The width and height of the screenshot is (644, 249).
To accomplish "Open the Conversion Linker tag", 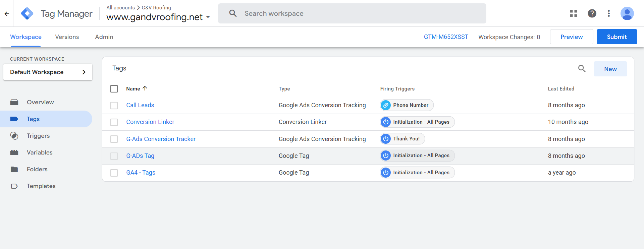I will [x=150, y=122].
